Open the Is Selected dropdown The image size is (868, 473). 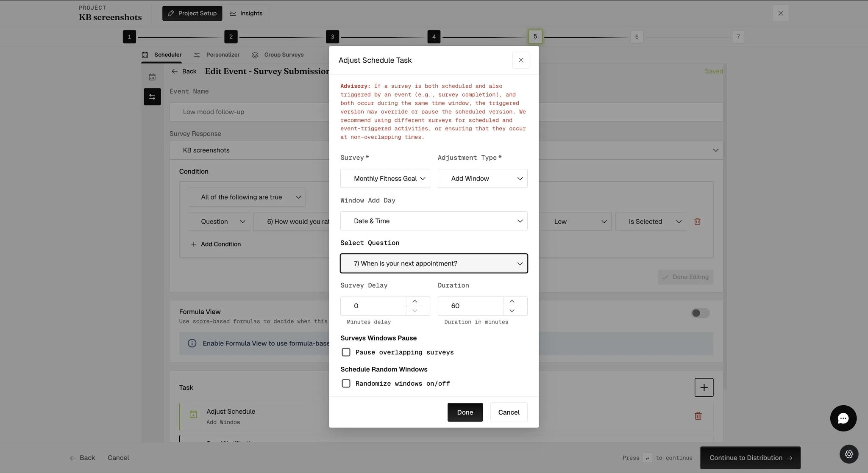coord(651,221)
